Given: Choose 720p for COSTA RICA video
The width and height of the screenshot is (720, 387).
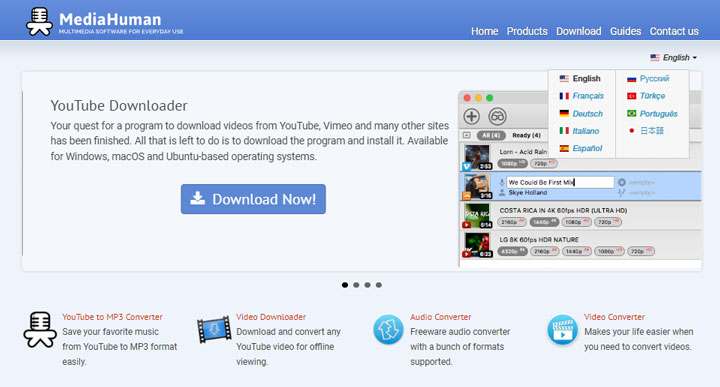Looking at the screenshot, I should click(608, 222).
